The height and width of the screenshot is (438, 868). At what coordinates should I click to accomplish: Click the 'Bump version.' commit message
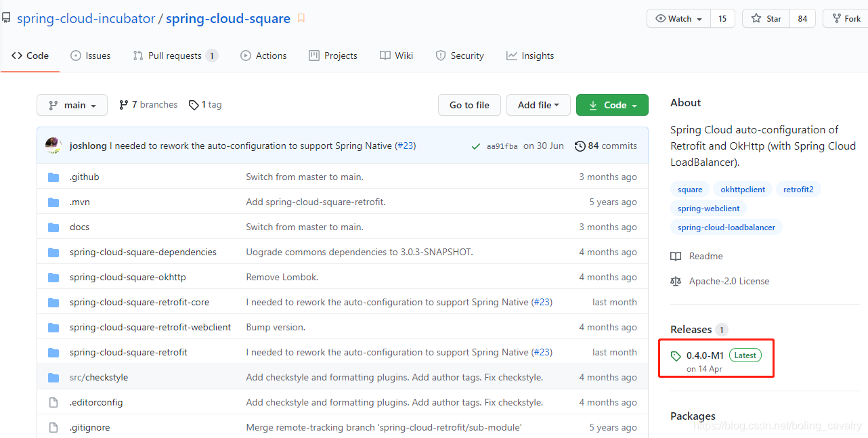[x=276, y=328]
